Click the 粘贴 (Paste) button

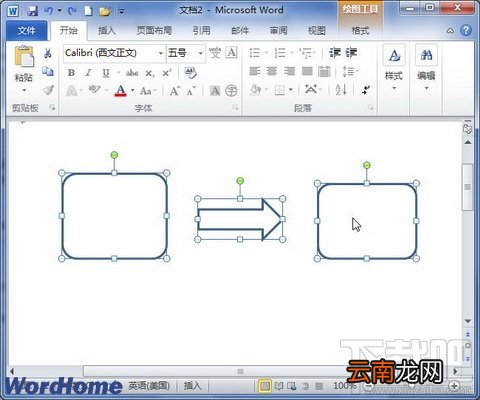(x=24, y=63)
